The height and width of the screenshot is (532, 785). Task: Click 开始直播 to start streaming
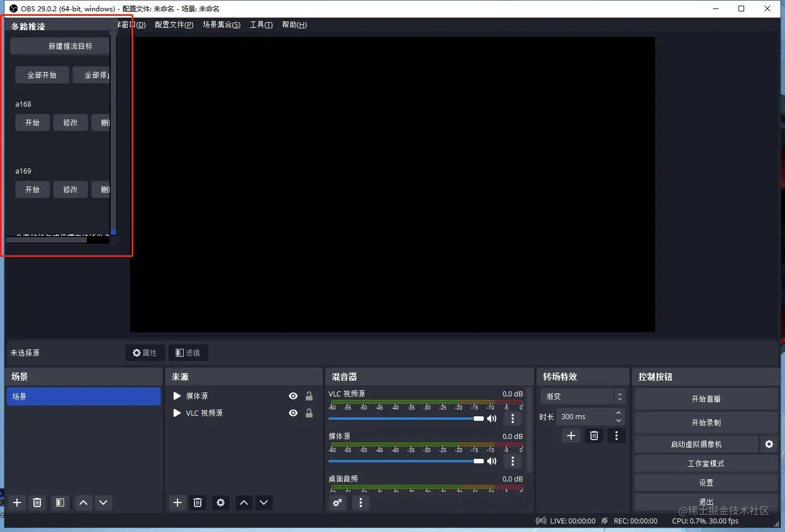[706, 399]
